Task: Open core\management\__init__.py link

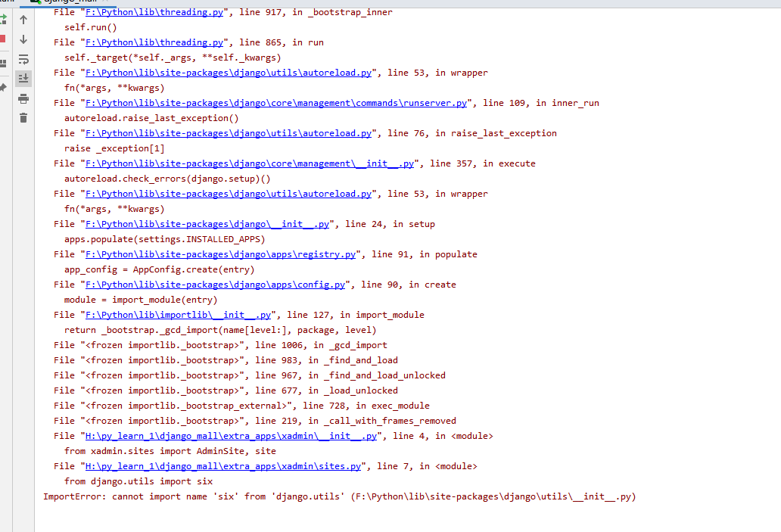Action: click(250, 163)
